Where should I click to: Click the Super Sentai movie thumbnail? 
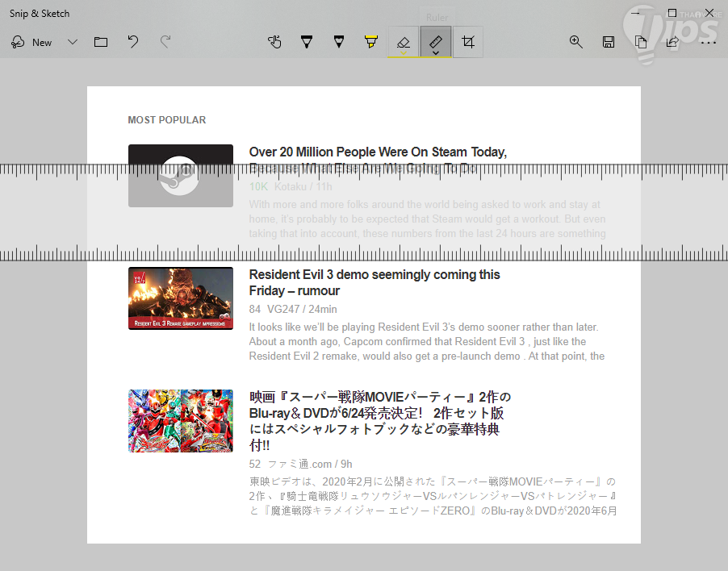[181, 421]
